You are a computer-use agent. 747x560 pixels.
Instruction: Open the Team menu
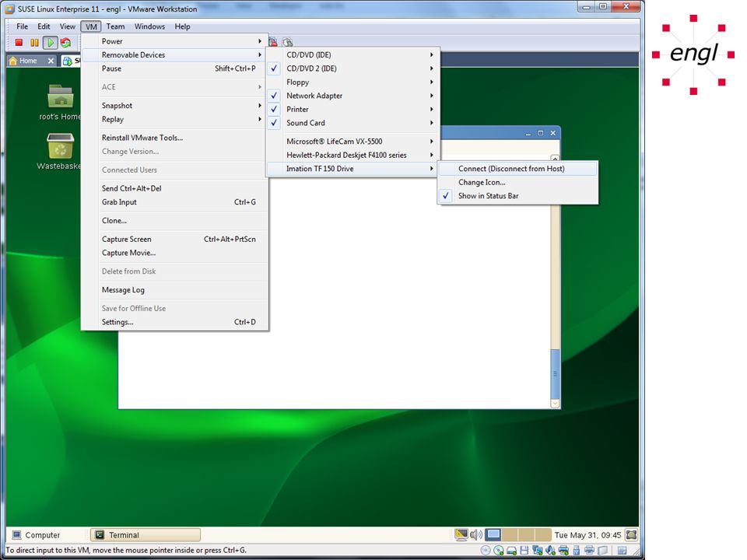tap(115, 26)
